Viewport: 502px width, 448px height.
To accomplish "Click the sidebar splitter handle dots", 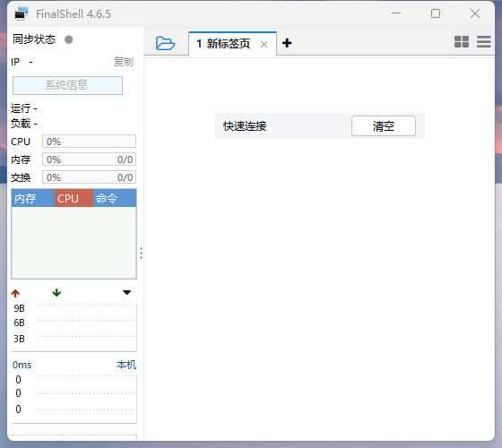I will click(x=141, y=253).
